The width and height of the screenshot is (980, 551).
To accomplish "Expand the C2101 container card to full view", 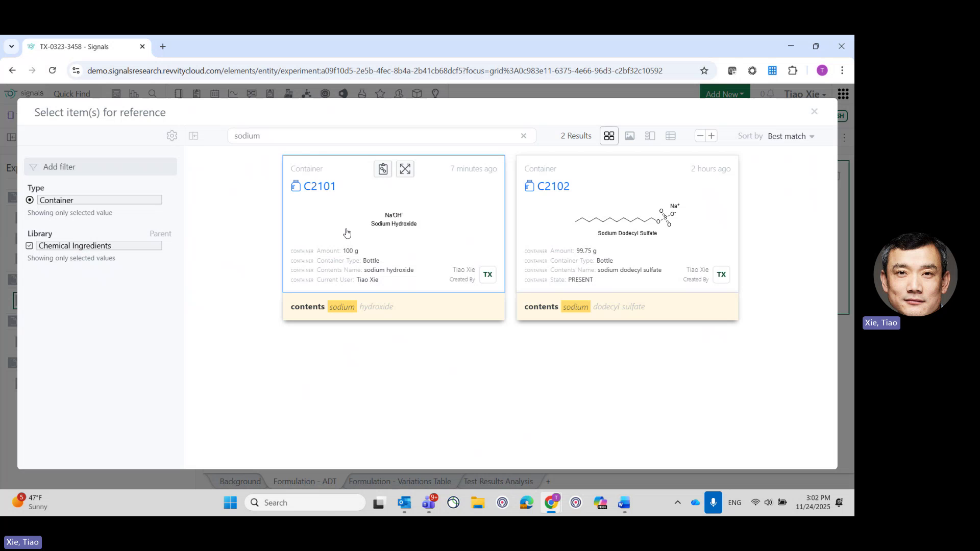I will point(405,168).
